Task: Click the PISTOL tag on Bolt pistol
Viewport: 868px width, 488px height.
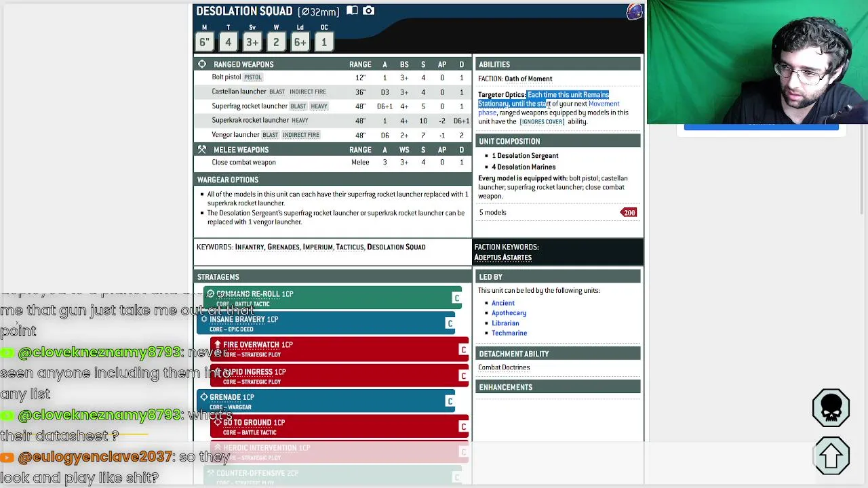Action: [253, 77]
